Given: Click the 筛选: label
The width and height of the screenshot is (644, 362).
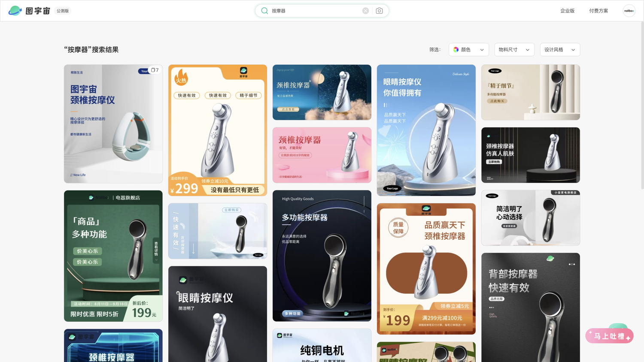Looking at the screenshot, I should tap(435, 50).
